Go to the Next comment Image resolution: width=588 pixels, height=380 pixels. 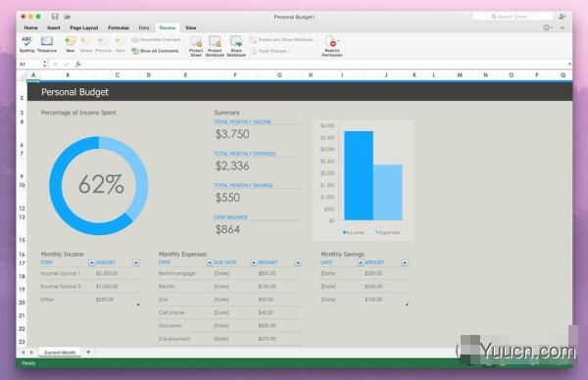pyautogui.click(x=121, y=44)
